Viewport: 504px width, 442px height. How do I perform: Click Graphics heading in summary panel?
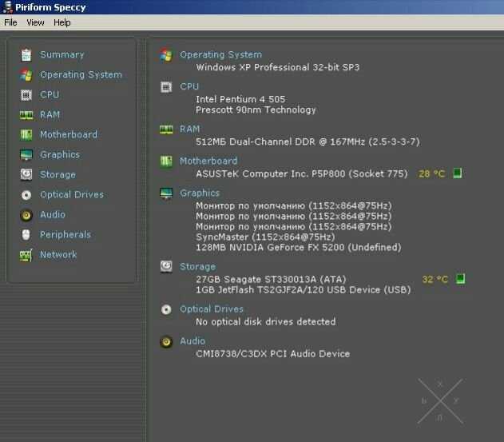[x=200, y=193]
